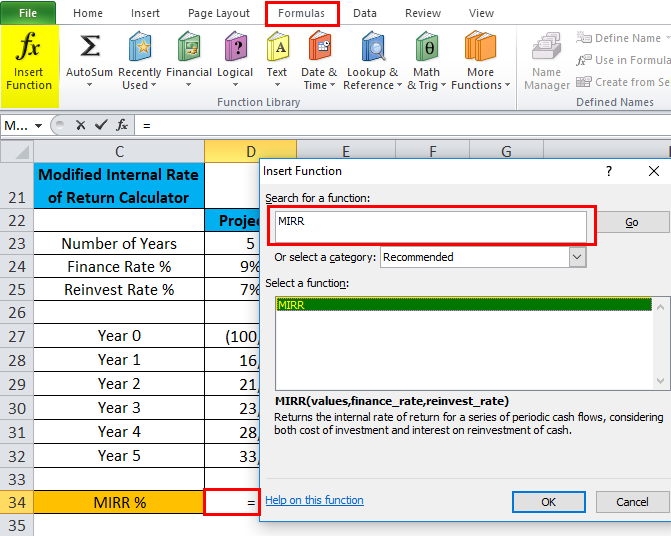Select column C header
The image size is (671, 536).
(119, 151)
